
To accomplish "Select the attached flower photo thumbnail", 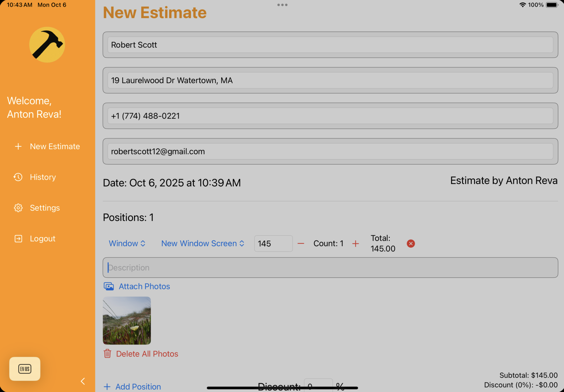I will coord(127,320).
